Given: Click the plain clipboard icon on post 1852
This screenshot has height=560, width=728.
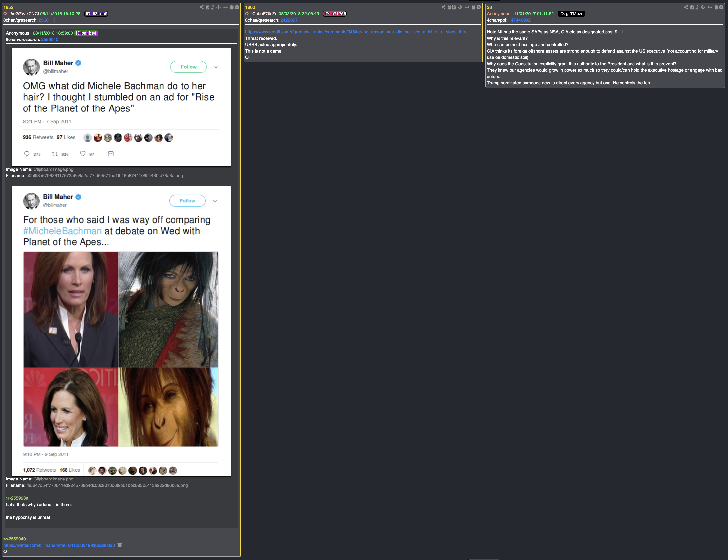Looking at the screenshot, I should point(232,7).
